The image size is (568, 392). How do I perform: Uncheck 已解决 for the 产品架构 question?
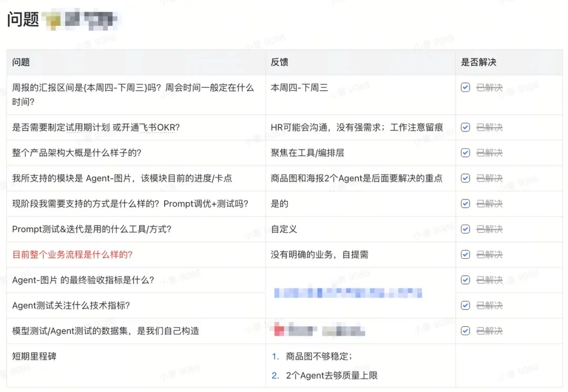(465, 153)
